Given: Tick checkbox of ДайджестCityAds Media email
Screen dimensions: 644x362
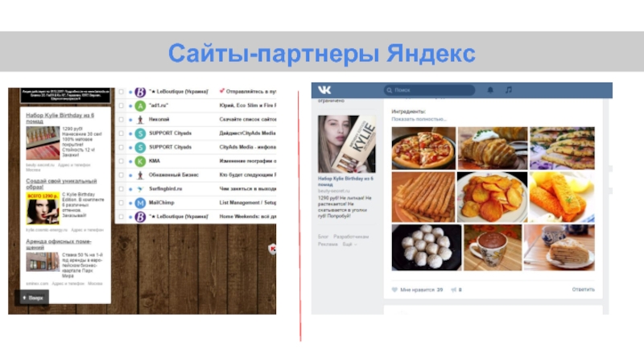Looking at the screenshot, I should pyautogui.click(x=122, y=134).
